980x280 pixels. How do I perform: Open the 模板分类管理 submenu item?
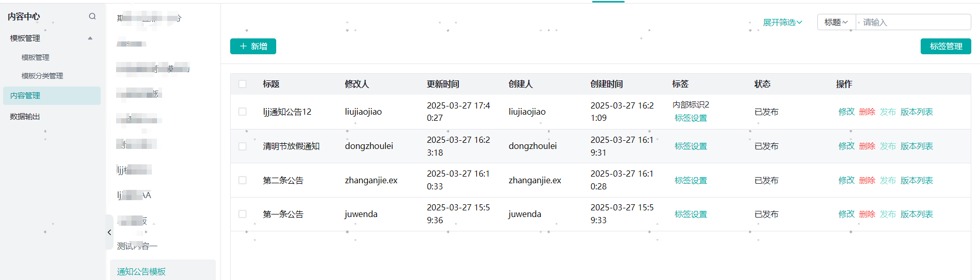42,76
